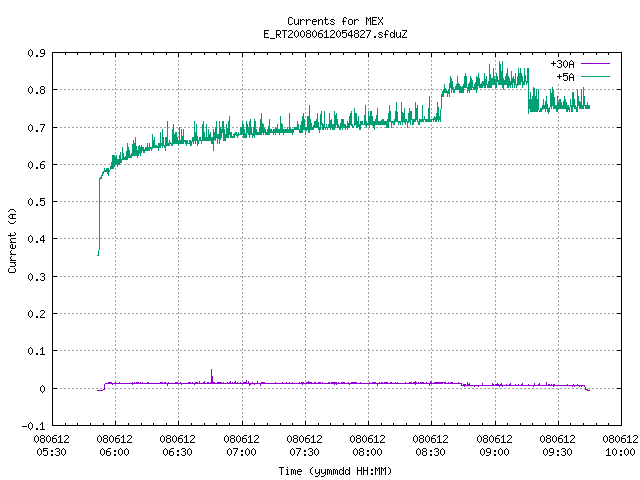Click the 0.8 y-axis tick label
The width and height of the screenshot is (640, 480).
click(36, 90)
